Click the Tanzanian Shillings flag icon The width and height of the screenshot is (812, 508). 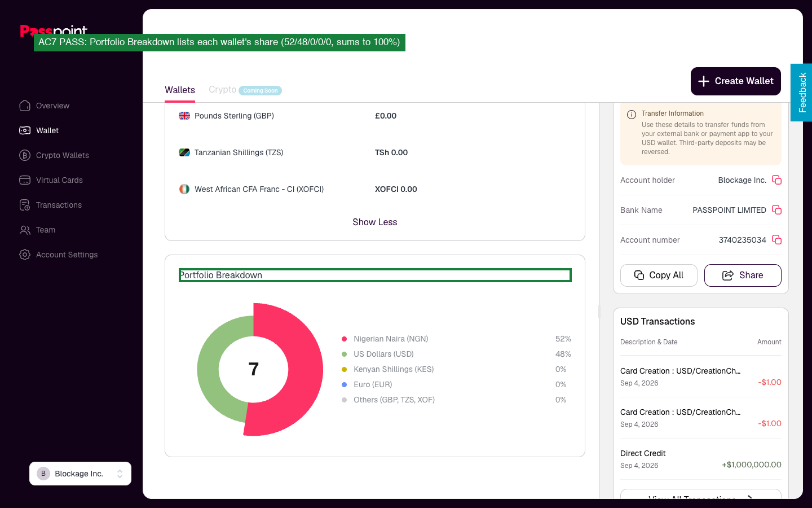click(184, 152)
